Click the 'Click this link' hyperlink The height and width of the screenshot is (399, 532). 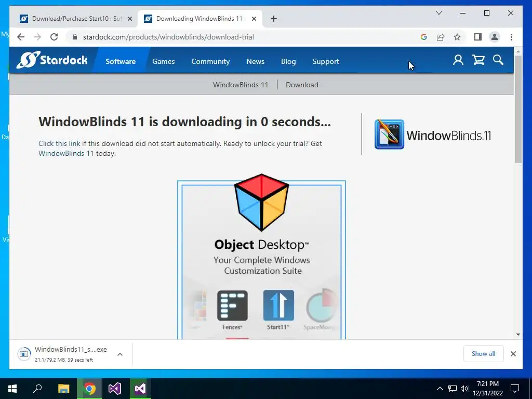coord(59,143)
